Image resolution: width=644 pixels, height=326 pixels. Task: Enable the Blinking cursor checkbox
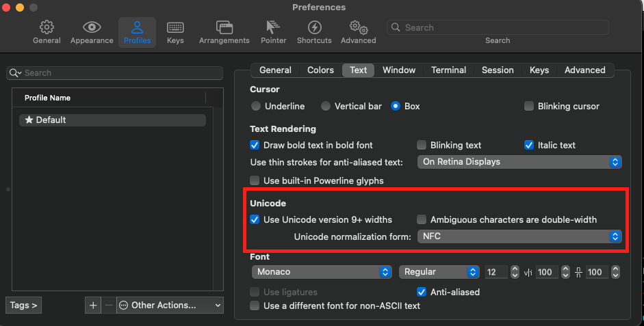[x=529, y=106]
